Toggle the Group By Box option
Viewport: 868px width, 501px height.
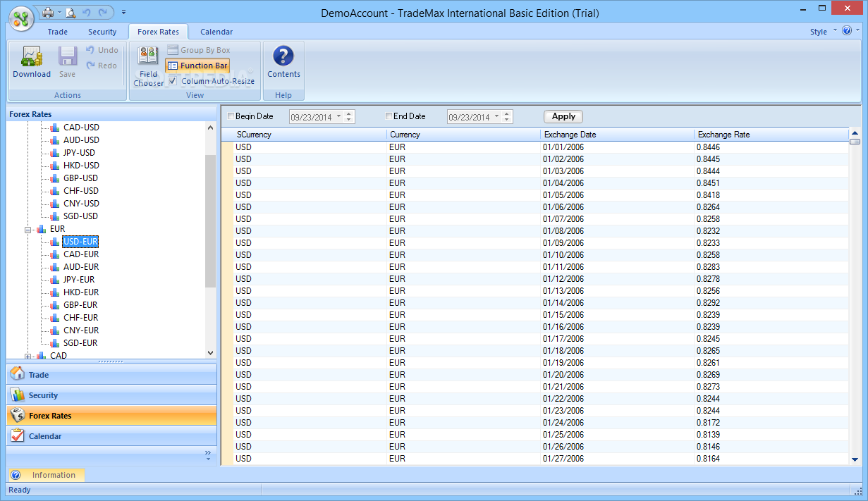pyautogui.click(x=199, y=50)
